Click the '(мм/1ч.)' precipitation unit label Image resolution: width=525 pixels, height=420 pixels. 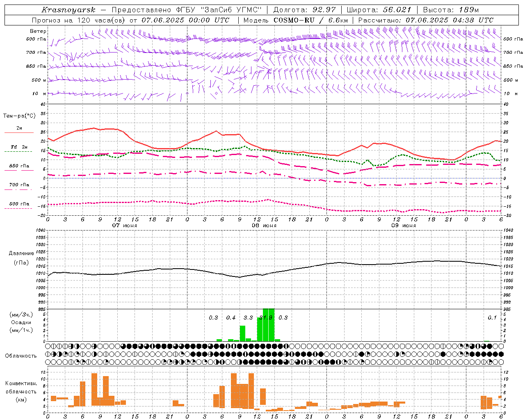tap(21, 330)
